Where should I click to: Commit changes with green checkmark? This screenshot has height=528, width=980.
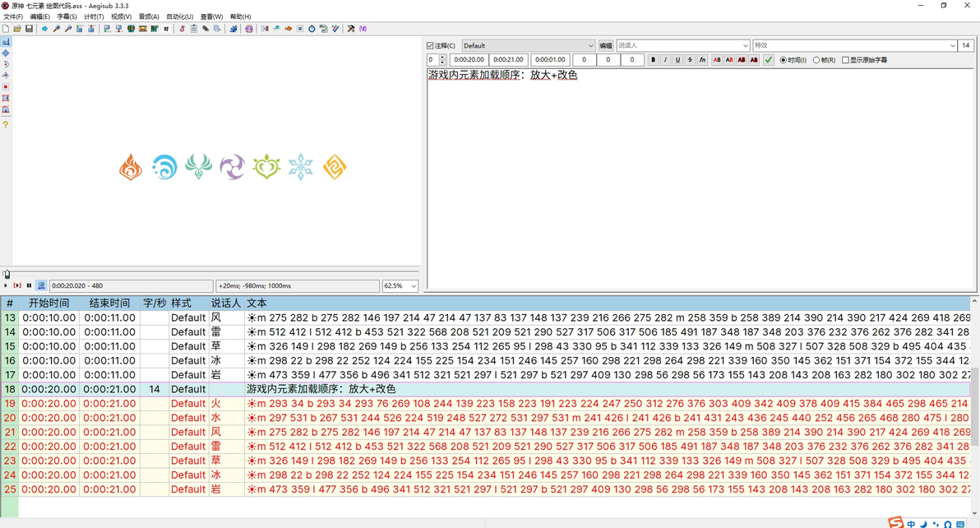coord(768,60)
